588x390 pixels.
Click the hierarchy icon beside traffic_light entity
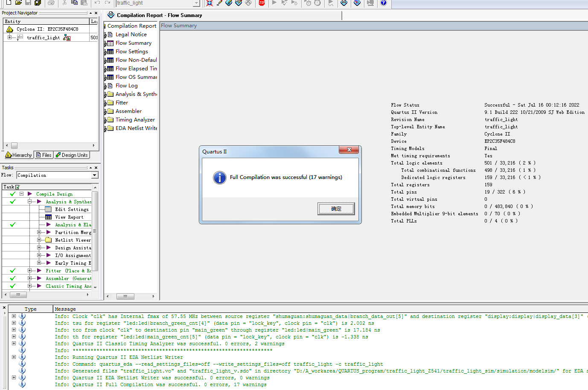(67, 38)
